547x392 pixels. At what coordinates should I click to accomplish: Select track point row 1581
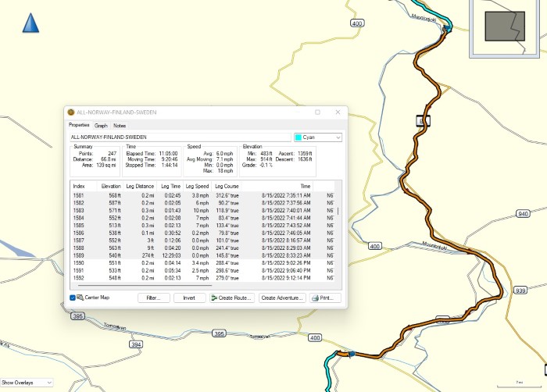coord(202,195)
